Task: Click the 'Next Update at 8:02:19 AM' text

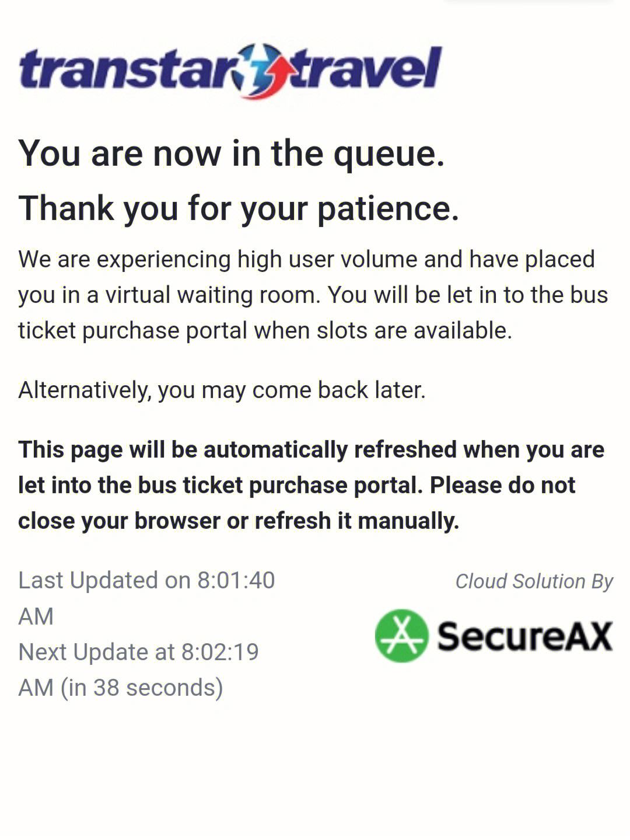Action: [138, 670]
